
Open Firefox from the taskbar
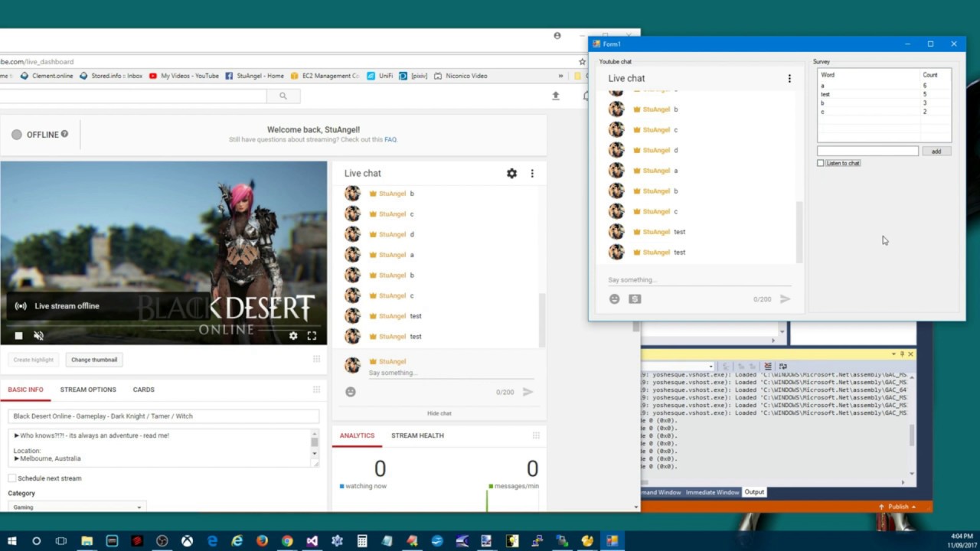coord(262,541)
